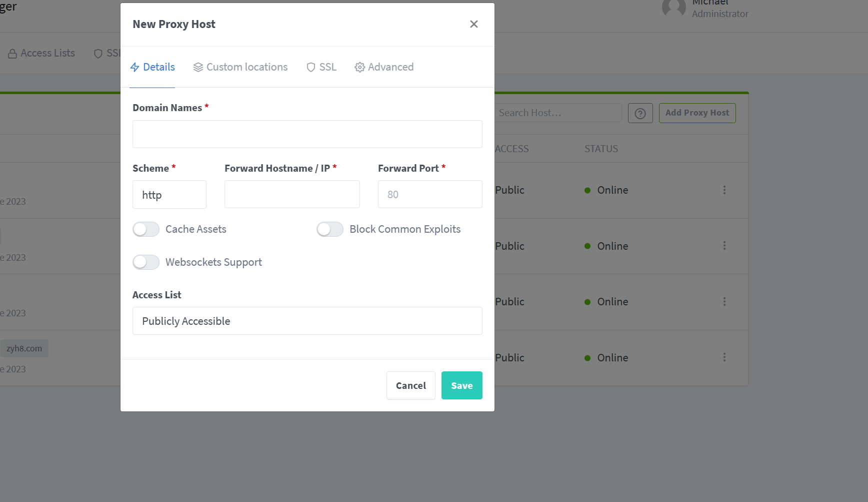Viewport: 868px width, 502px height.
Task: Cancel the new proxy host
Action: pos(411,385)
